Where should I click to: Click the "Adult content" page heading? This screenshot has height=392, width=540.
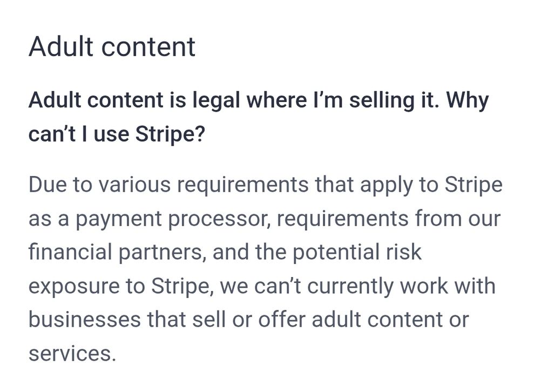coord(112,46)
